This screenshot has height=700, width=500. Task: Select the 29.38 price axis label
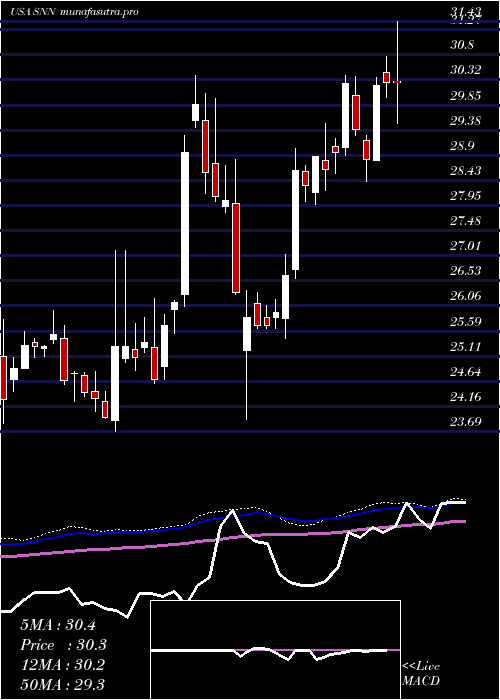pyautogui.click(x=466, y=121)
